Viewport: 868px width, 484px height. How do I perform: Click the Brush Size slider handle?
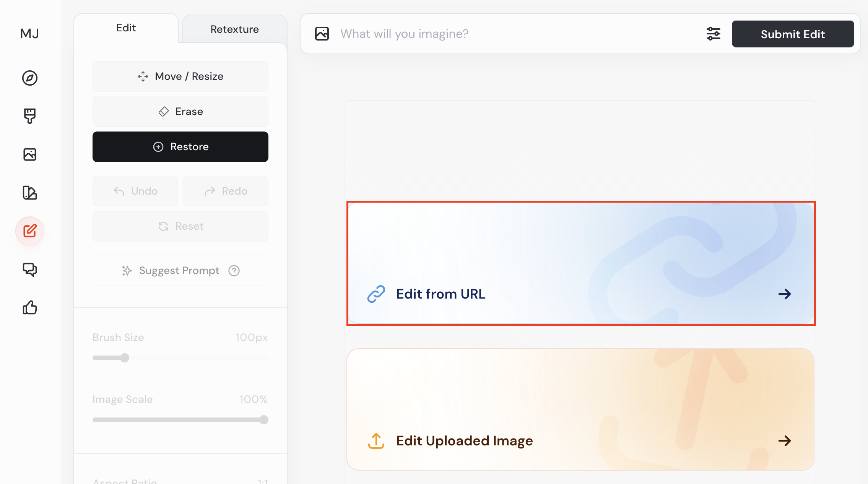[x=125, y=358]
